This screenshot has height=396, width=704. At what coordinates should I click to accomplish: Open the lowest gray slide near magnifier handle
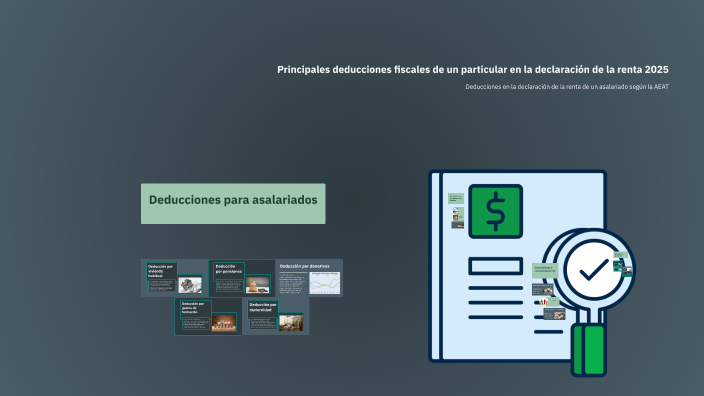point(554,314)
